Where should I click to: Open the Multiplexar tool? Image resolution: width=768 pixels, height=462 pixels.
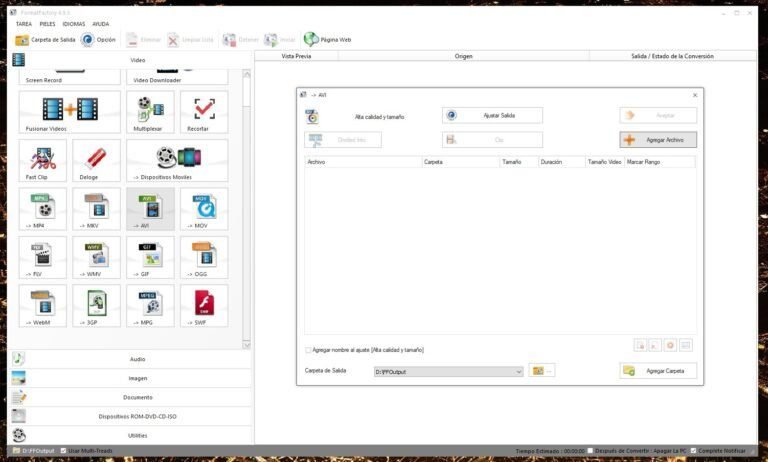150,112
